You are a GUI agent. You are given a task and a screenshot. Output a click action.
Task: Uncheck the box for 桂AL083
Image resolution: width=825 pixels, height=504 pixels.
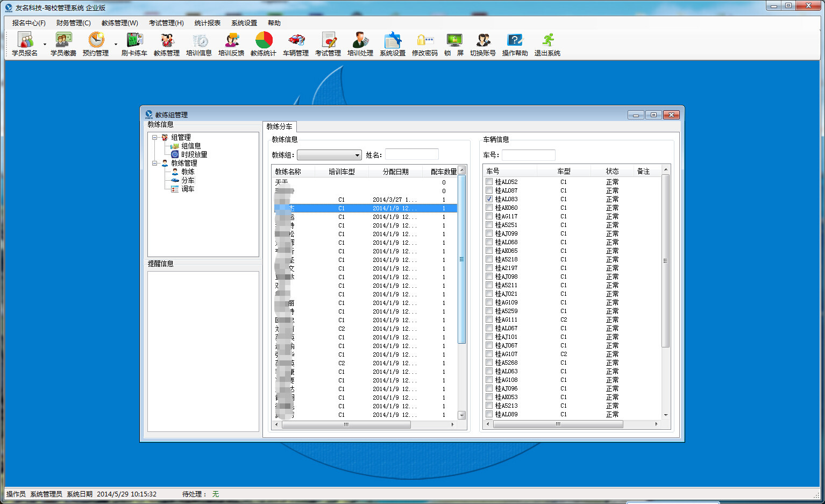pos(489,199)
